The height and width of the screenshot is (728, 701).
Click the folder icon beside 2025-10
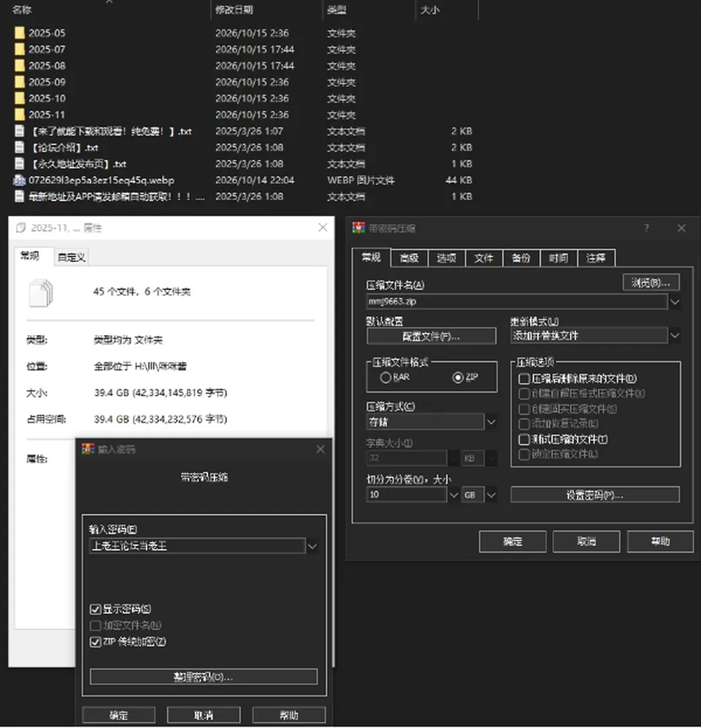click(x=20, y=99)
